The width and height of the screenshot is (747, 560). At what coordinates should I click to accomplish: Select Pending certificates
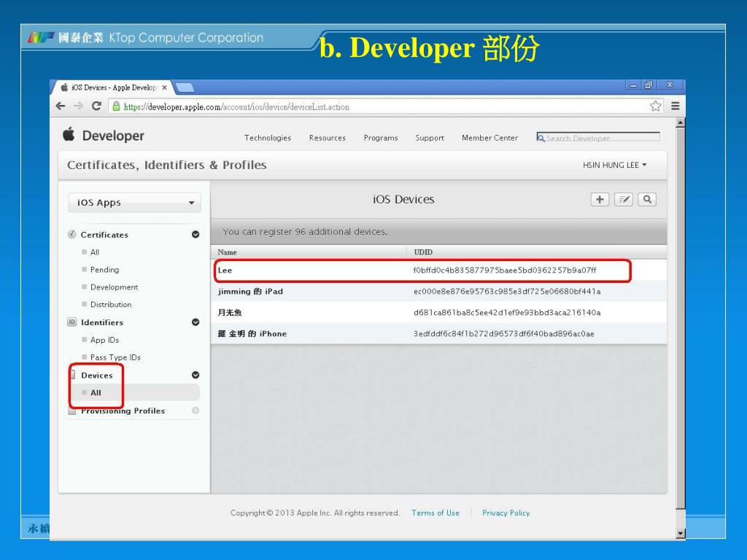[x=105, y=270]
